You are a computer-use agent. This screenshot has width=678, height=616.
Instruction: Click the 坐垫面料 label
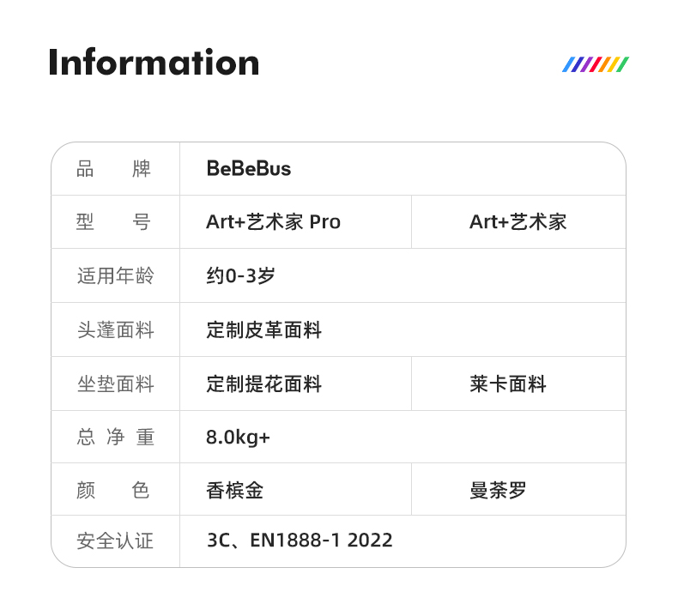[115, 384]
